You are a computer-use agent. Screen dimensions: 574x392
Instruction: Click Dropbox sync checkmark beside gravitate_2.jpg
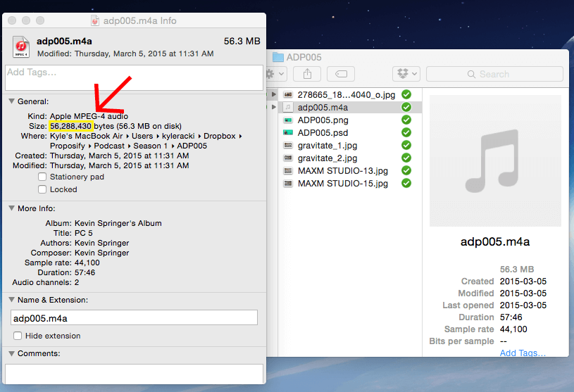coord(406,158)
